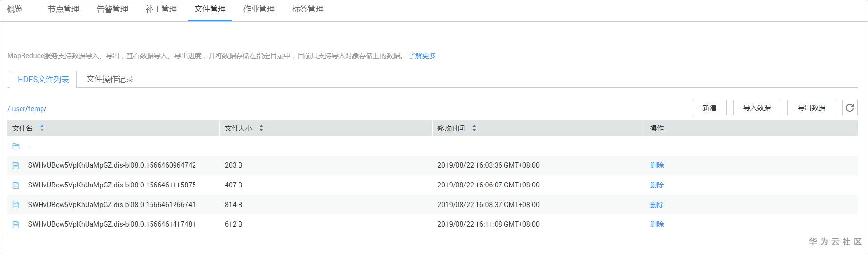Click file icon beside the 407 B file
Screen dimensions: 868x254
[x=16, y=185]
